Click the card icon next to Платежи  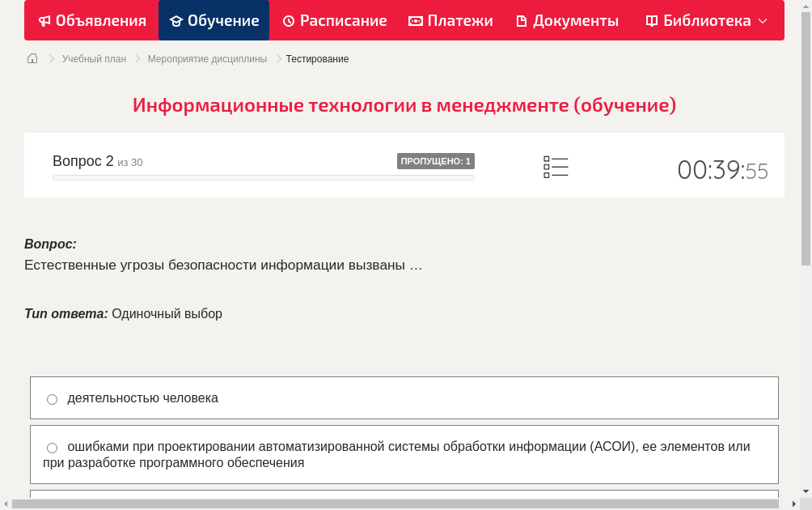pos(416,20)
